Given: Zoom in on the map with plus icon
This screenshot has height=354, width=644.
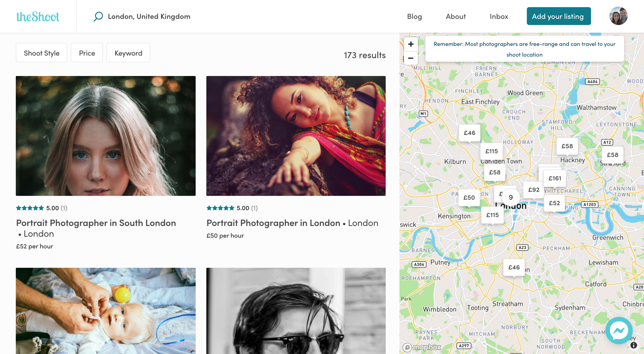Looking at the screenshot, I should [411, 44].
